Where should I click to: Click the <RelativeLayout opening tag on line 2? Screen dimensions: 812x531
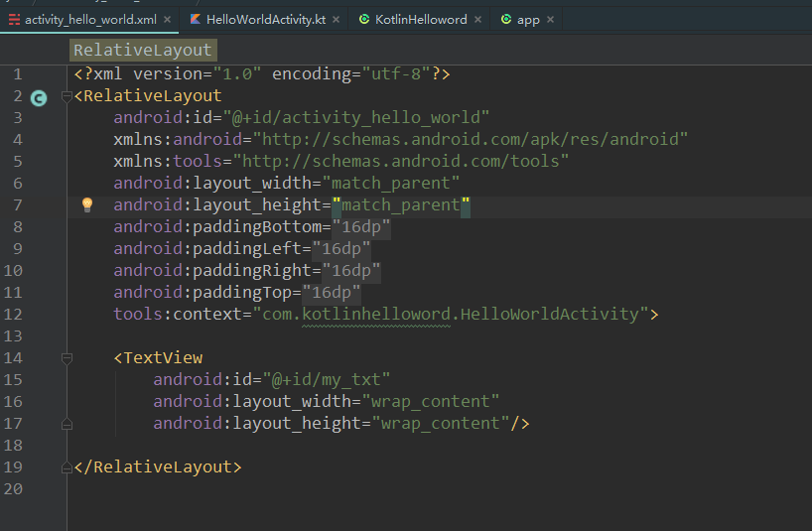[x=148, y=96]
